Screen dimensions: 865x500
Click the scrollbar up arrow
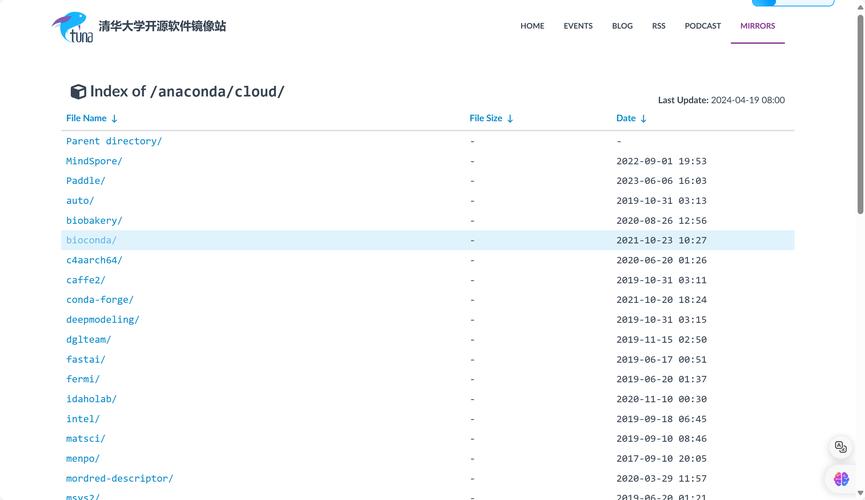click(860, 8)
